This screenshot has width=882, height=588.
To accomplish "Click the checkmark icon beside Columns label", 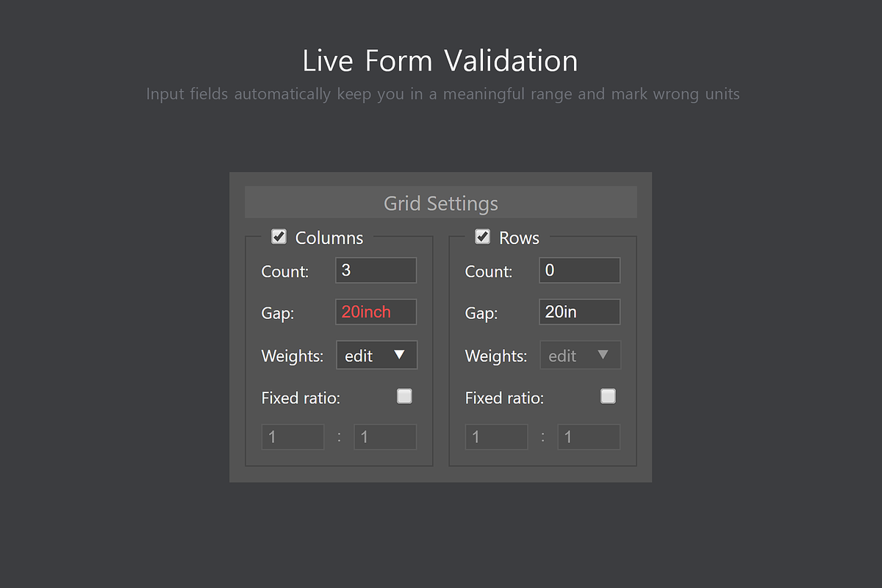I will [x=279, y=237].
